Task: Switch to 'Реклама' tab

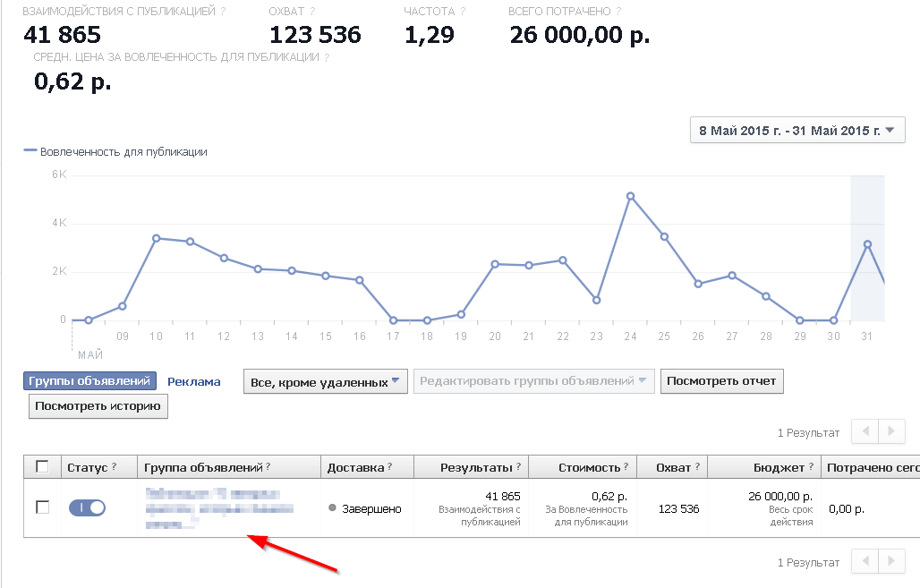Action: click(193, 381)
